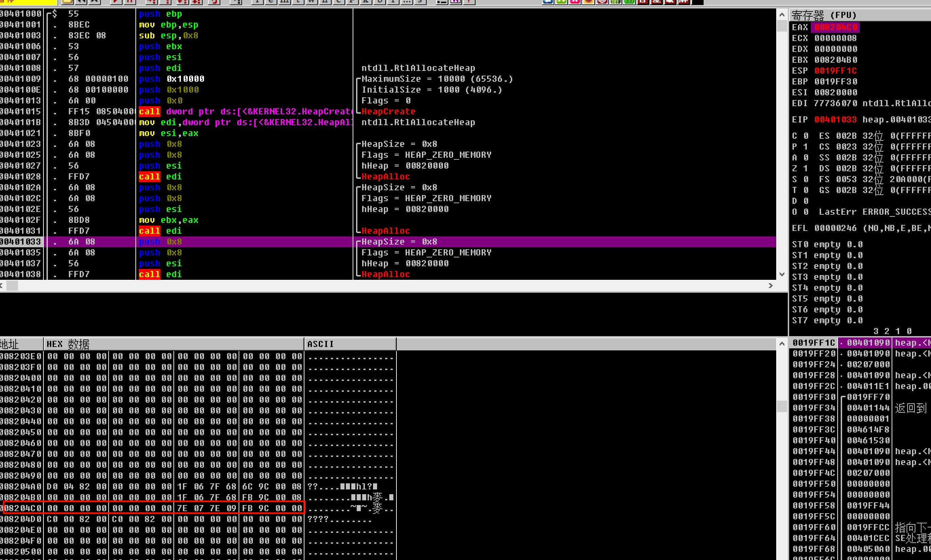The height and width of the screenshot is (560, 931).
Task: Select the LastErr ERROR_SUCCESS entry
Action: (x=874, y=212)
